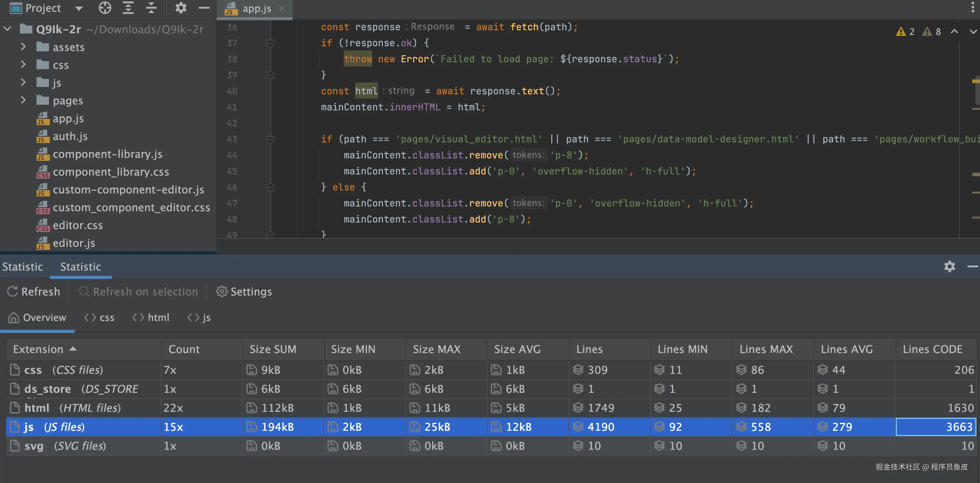980x483 pixels.
Task: Open Project panel gear options
Action: coord(181,8)
